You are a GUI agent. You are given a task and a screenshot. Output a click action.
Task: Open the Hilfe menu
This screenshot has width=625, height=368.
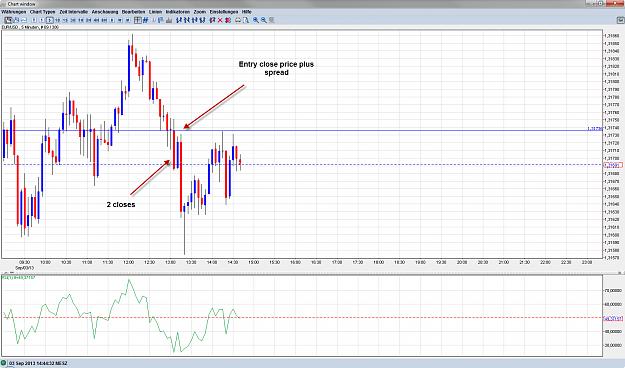click(x=247, y=12)
